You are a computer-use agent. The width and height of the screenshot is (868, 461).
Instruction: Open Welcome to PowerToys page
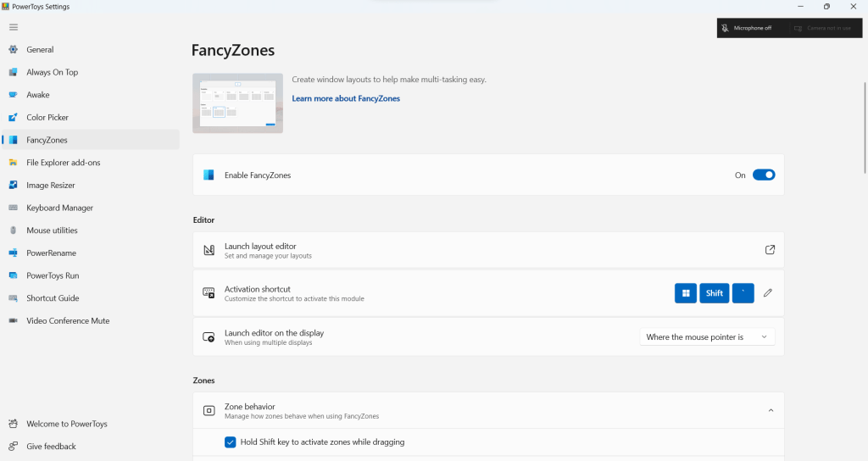(91, 424)
